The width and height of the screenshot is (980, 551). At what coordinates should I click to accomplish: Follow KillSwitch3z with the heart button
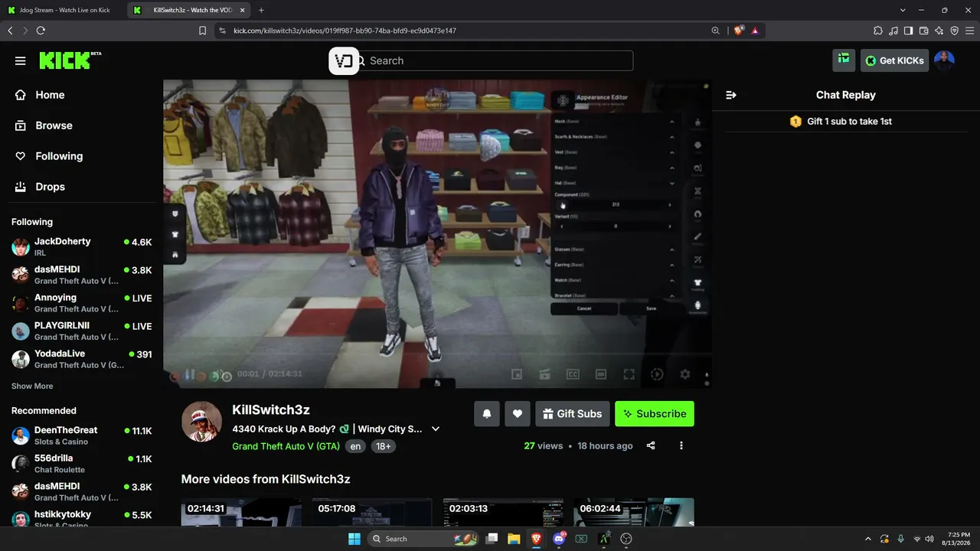(x=518, y=414)
